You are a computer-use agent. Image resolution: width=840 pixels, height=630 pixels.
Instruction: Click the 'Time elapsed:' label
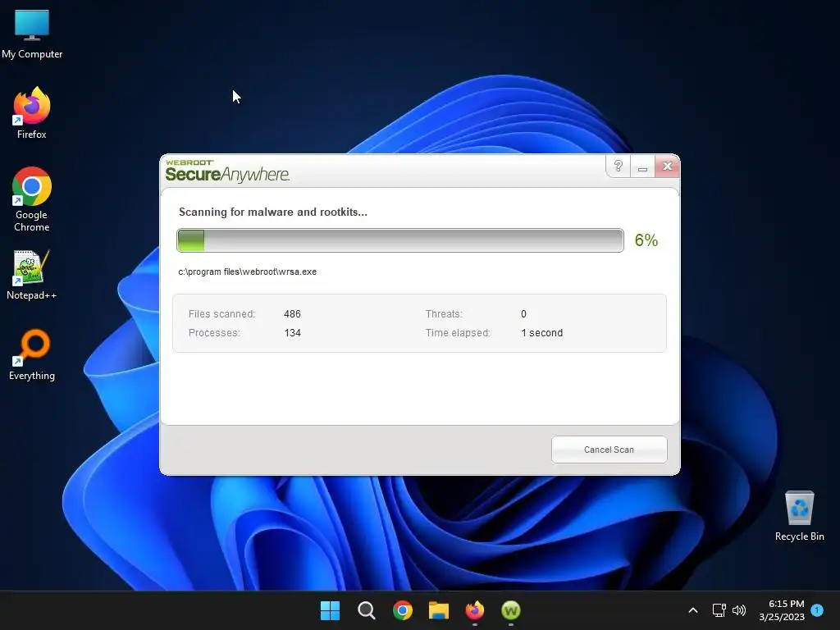[x=458, y=333]
